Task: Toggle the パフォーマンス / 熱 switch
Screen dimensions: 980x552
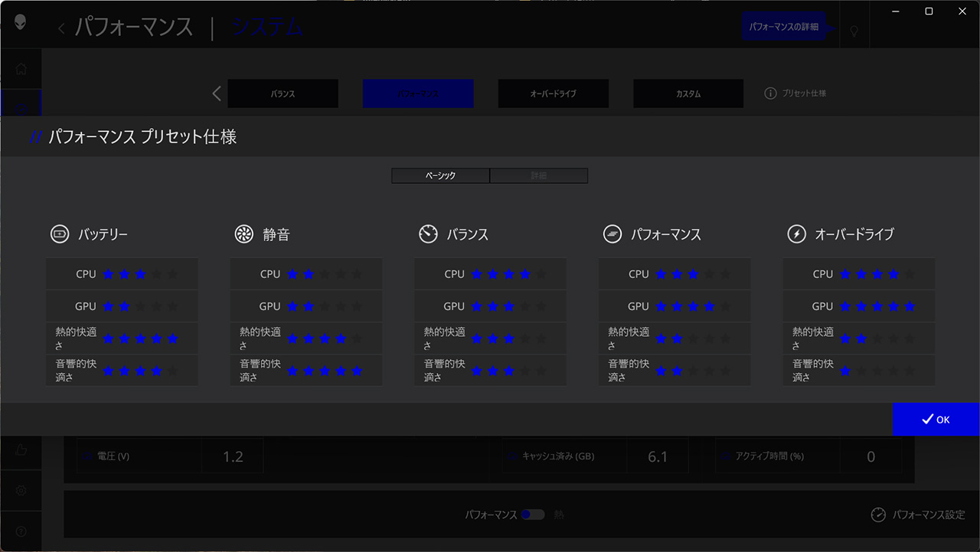Action: pyautogui.click(x=533, y=514)
